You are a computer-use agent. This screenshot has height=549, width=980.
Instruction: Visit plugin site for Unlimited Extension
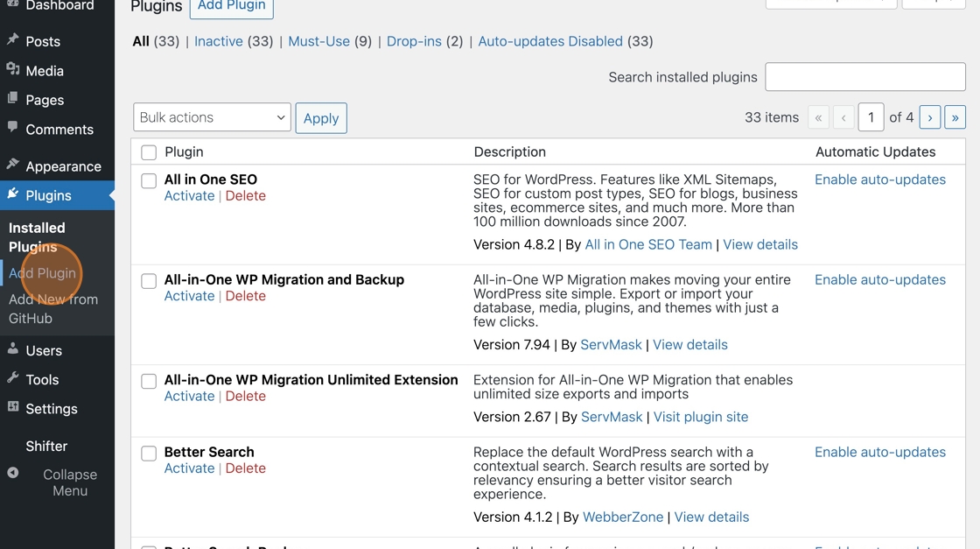click(701, 417)
